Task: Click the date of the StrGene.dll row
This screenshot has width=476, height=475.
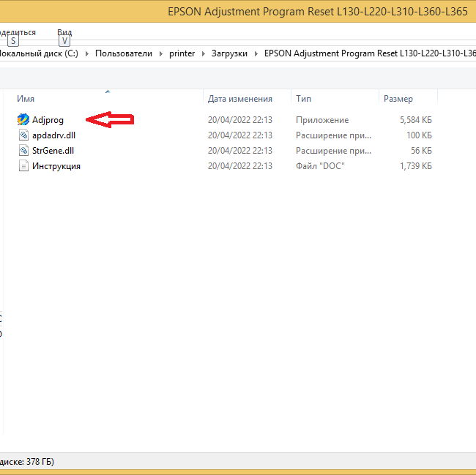Action: coord(239,151)
